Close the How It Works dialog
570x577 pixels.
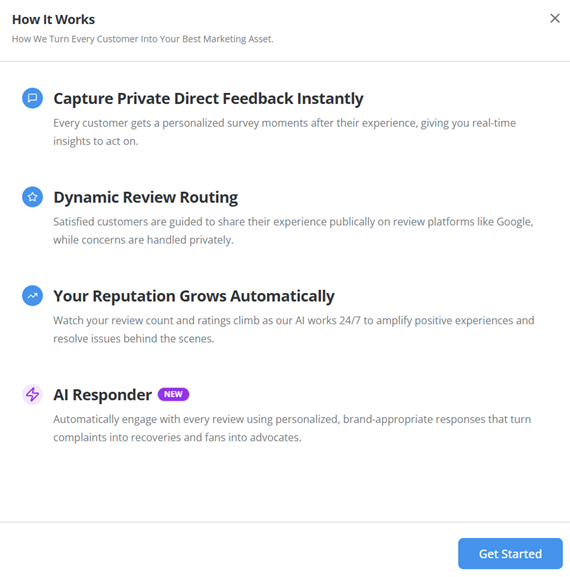(555, 18)
